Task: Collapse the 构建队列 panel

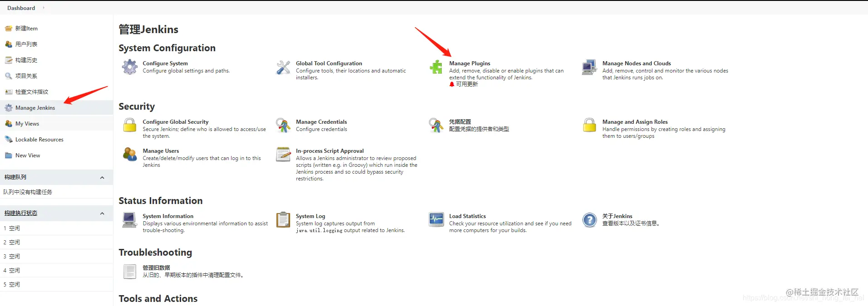Action: pyautogui.click(x=102, y=177)
